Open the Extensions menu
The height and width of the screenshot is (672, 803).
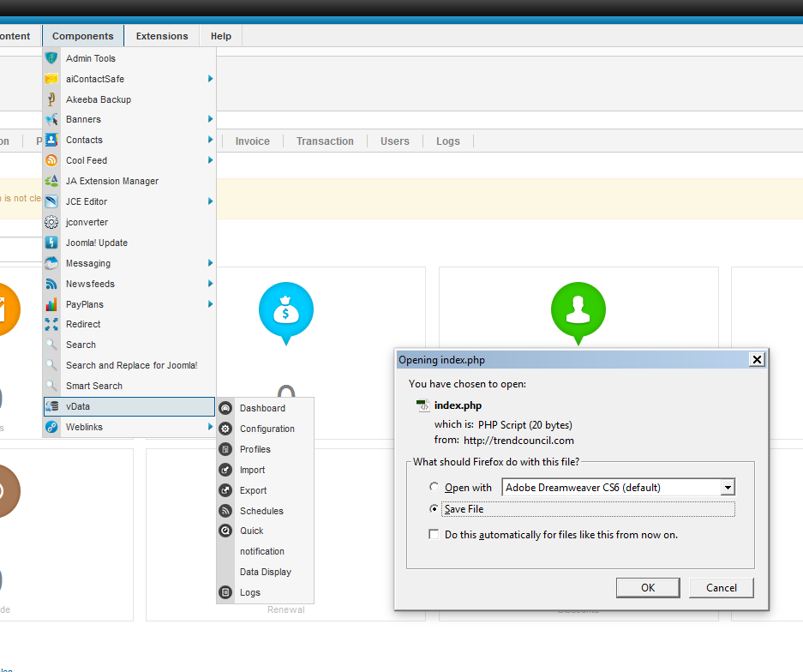162,36
